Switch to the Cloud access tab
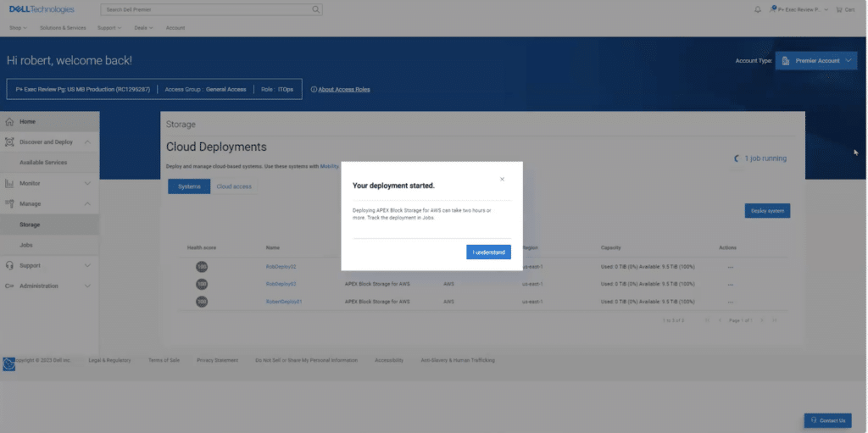 [x=234, y=186]
